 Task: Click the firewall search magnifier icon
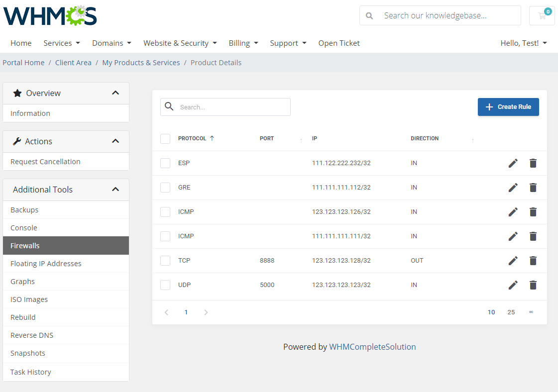coord(169,106)
